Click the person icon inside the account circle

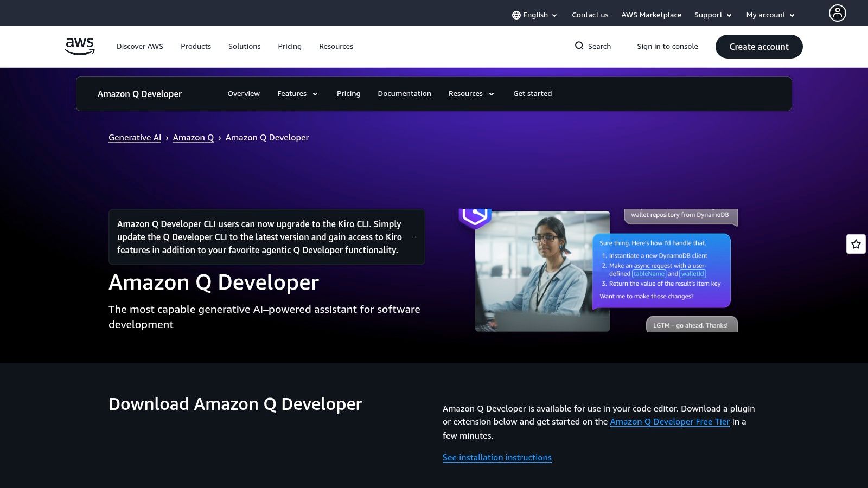tap(838, 13)
